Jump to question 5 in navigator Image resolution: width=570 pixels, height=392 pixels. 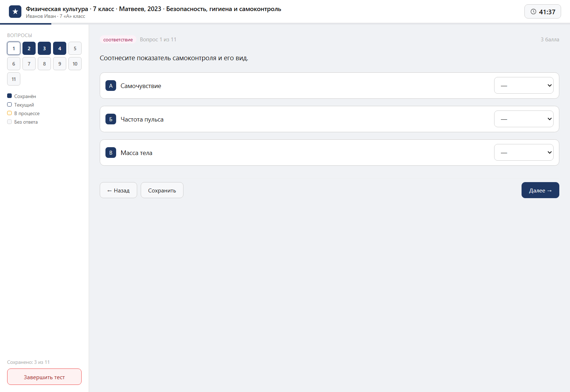[75, 48]
